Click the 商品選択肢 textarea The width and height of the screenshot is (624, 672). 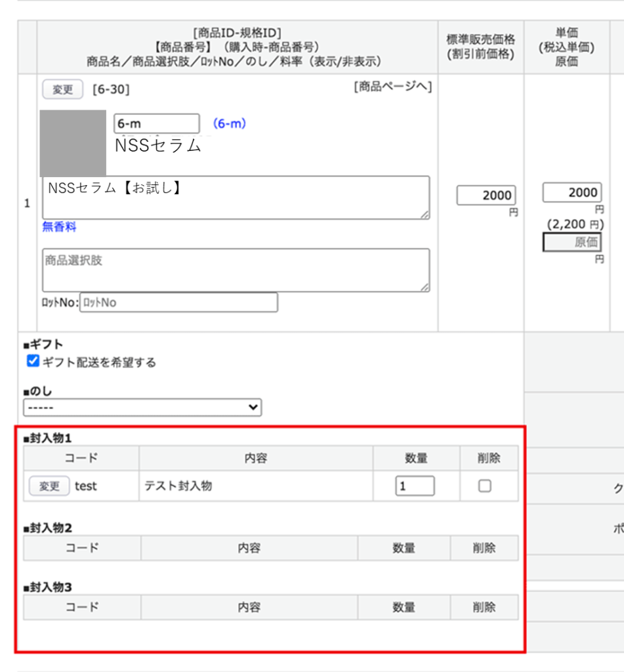pyautogui.click(x=236, y=270)
